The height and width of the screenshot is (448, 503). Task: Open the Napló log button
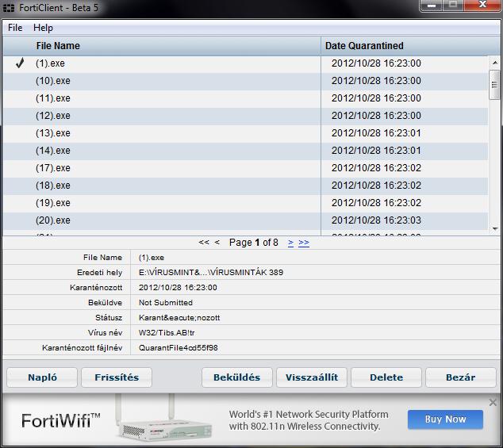point(42,377)
